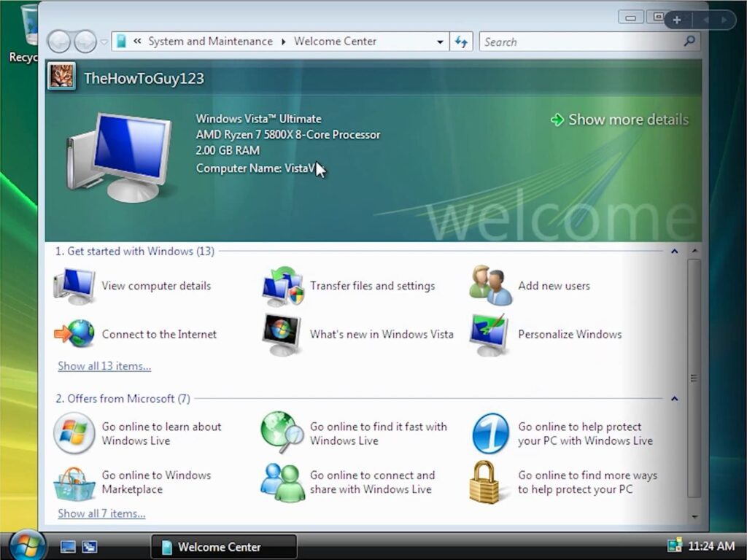Collapse the Get started with Windows section
The height and width of the screenshot is (560, 747).
pyautogui.click(x=674, y=252)
